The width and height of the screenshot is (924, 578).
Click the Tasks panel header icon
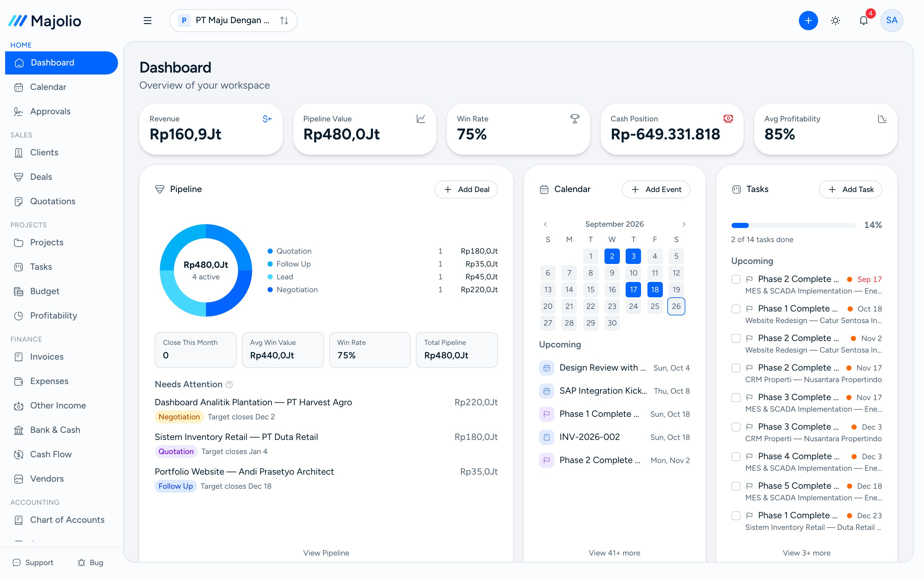pos(737,189)
